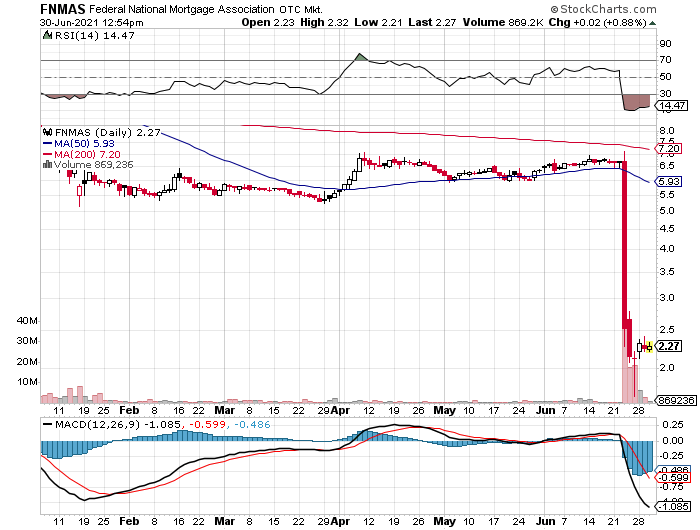Image resolution: width=700 pixels, height=530 pixels.
Task: Click the black MACD legend line marker
Action: tap(47, 425)
